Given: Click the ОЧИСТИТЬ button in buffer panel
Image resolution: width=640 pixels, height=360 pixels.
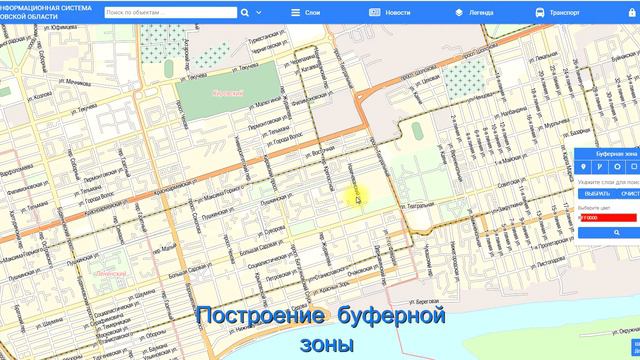Looking at the screenshot, I should [629, 194].
